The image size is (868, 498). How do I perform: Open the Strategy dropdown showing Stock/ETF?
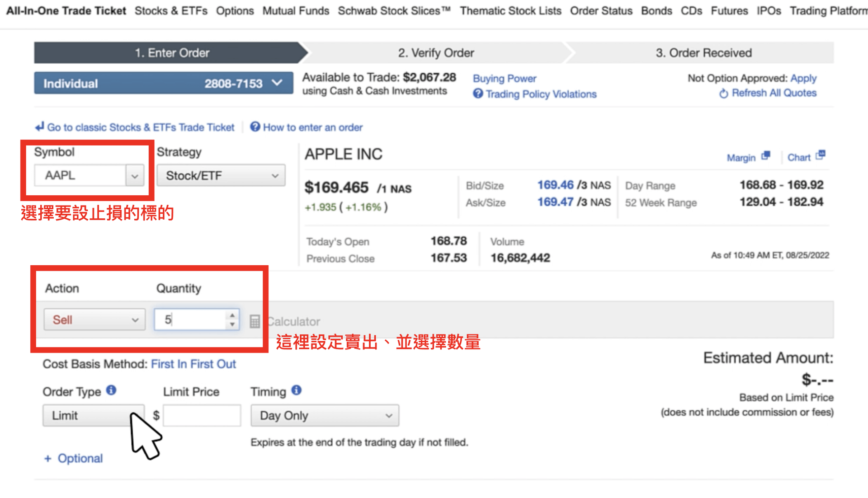[221, 175]
